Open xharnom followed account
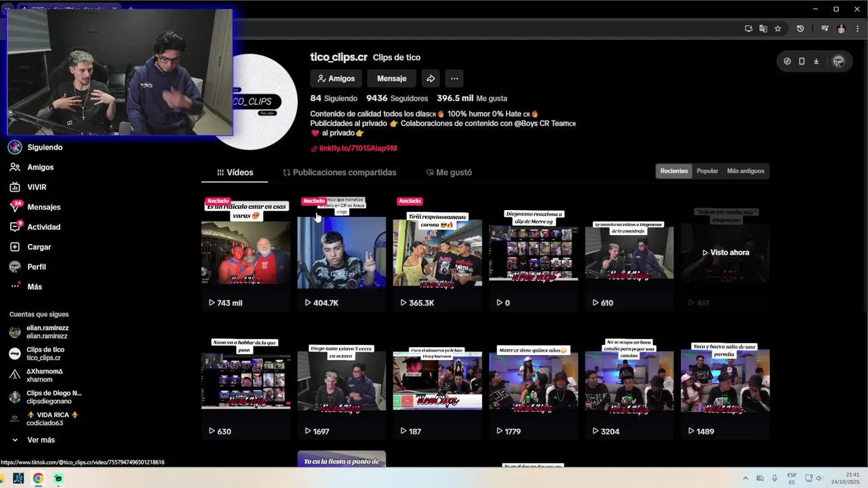Viewport: 868px width, 488px height. pos(37,375)
